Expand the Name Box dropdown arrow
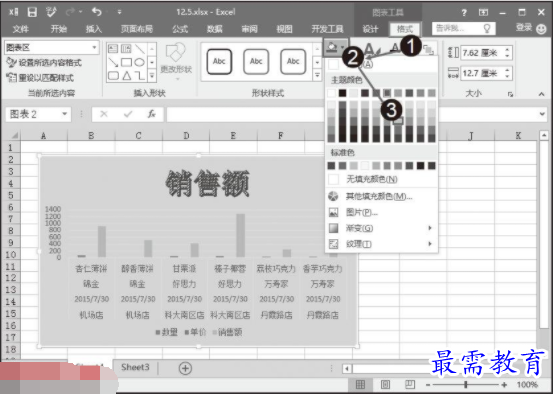This screenshot has height=394, width=553. point(65,114)
